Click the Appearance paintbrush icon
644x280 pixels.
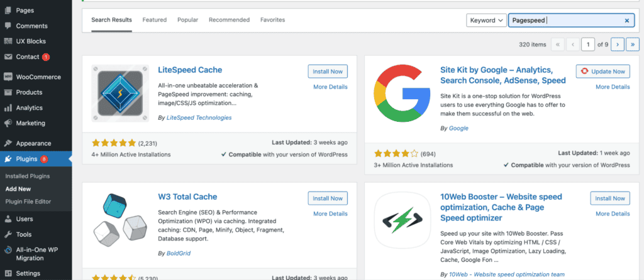8,144
